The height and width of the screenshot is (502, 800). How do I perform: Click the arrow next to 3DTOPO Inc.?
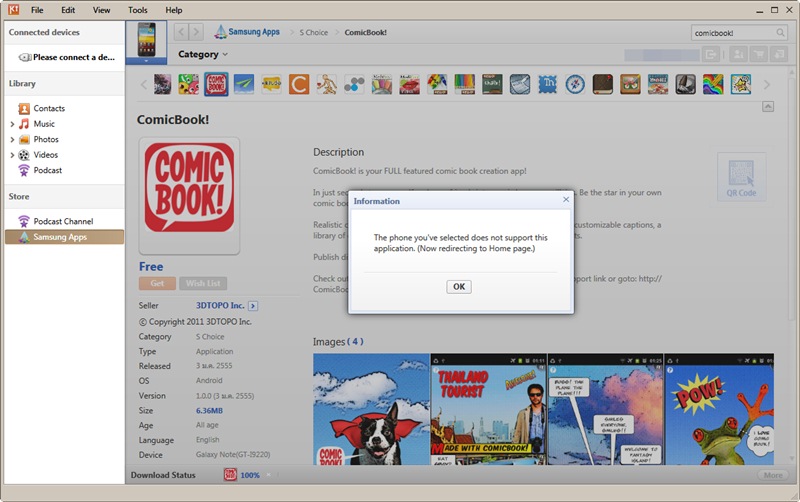pyautogui.click(x=253, y=306)
